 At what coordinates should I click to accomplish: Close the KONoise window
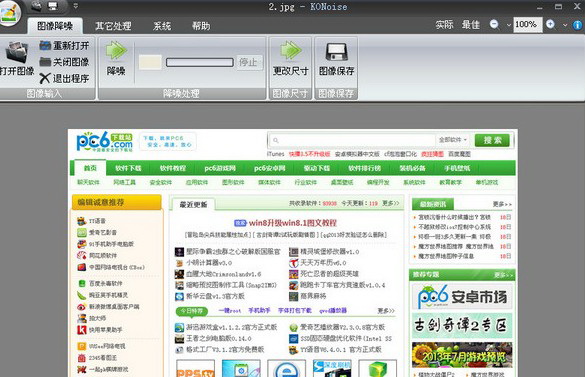tap(577, 7)
